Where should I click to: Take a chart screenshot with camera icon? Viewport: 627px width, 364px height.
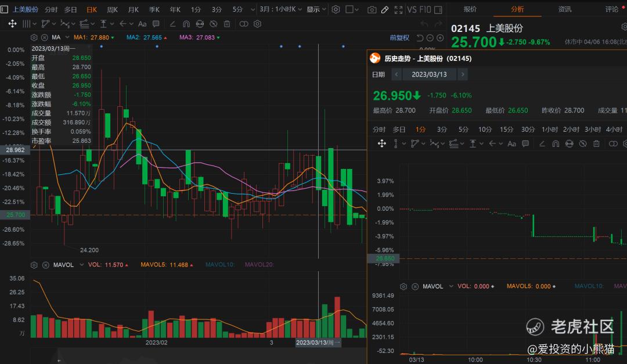[x=372, y=10]
